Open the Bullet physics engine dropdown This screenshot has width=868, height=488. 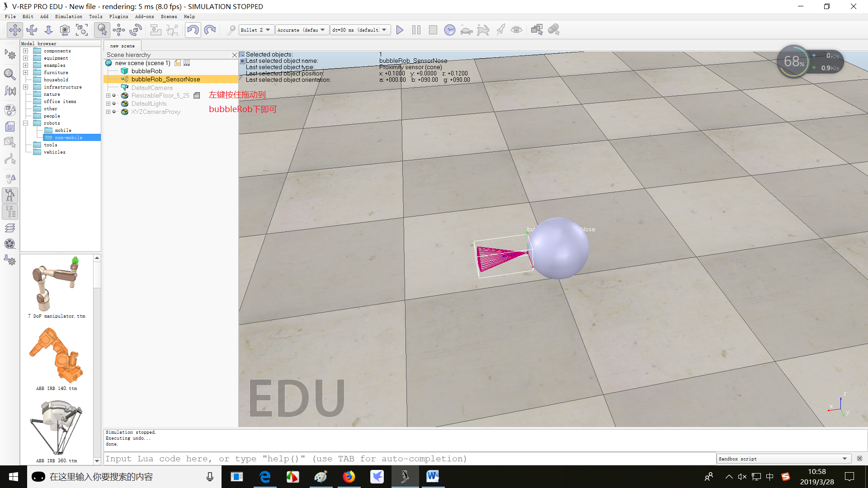[256, 30]
